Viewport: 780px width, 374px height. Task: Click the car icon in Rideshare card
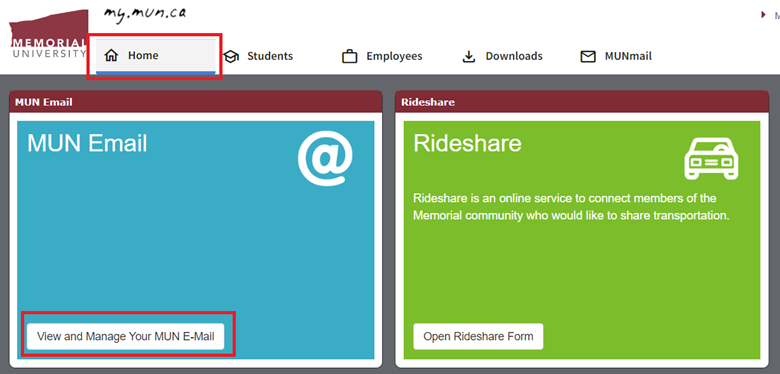coord(711,159)
